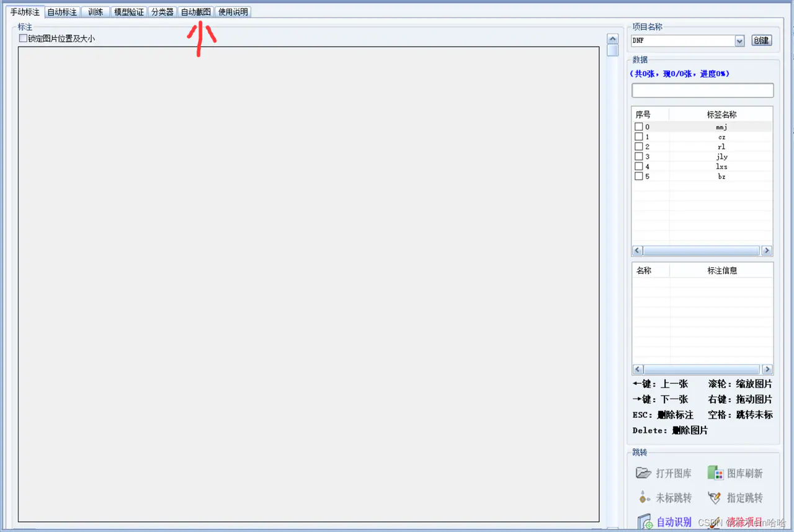This screenshot has height=532, width=794.
Task: Open the gallery folder icon 打开图库
Action: pos(643,473)
